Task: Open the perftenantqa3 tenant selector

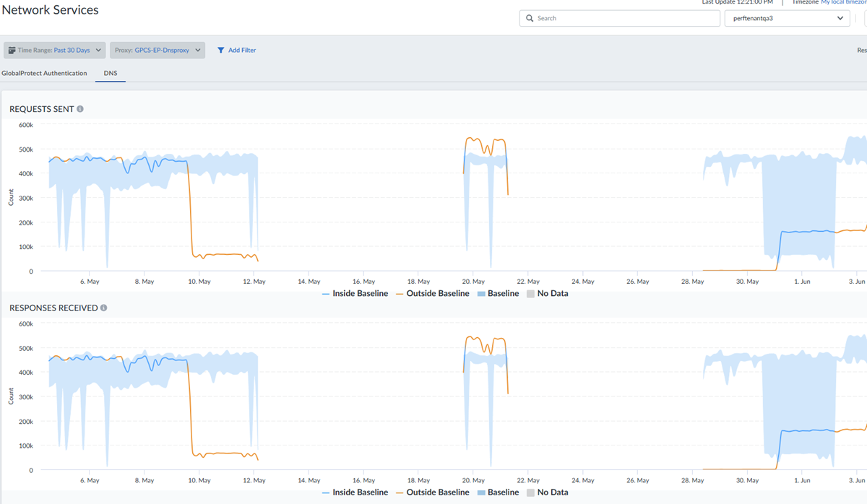Action: (787, 18)
